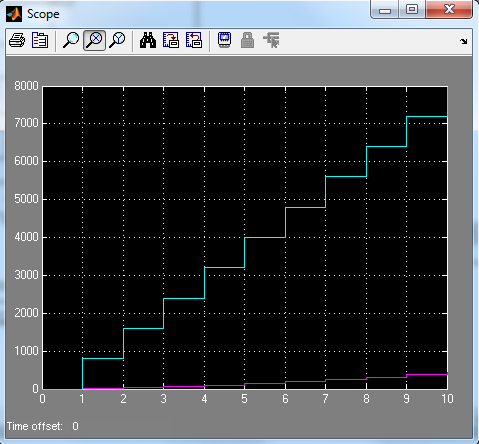Viewport: 479px width, 444px height.
Task: Click the MATLAB logo in title bar
Action: coord(14,14)
